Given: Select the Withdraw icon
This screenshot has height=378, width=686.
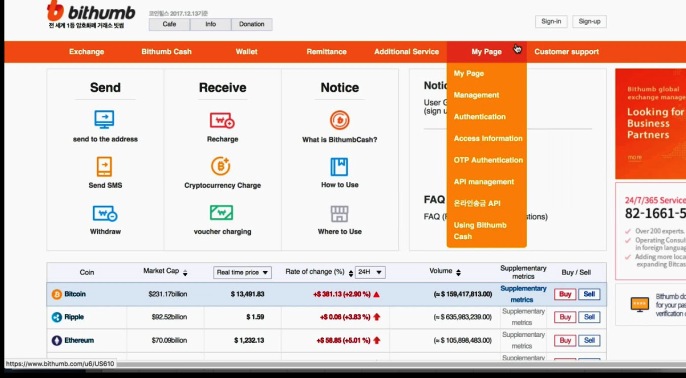Looking at the screenshot, I should coord(105,214).
